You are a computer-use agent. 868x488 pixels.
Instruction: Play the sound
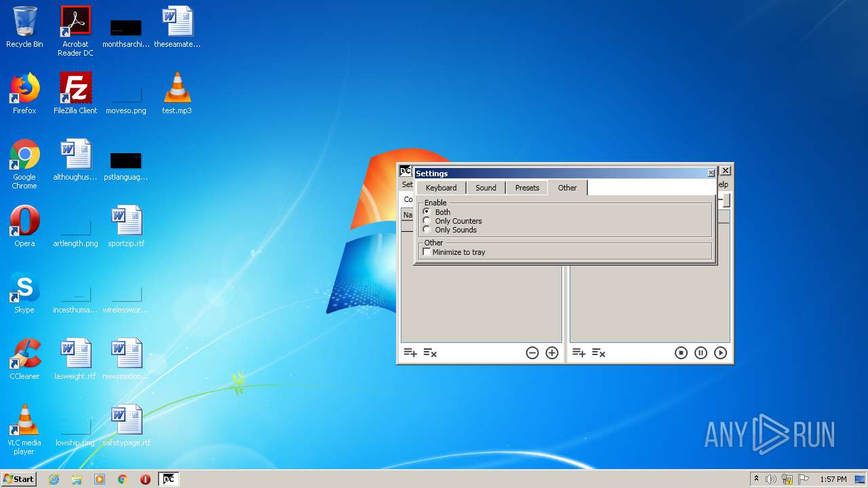721,352
